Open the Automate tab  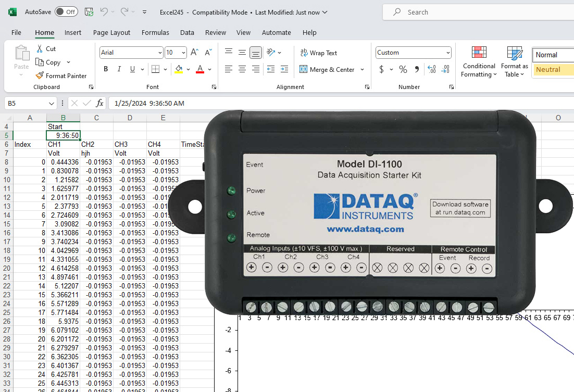(x=277, y=33)
